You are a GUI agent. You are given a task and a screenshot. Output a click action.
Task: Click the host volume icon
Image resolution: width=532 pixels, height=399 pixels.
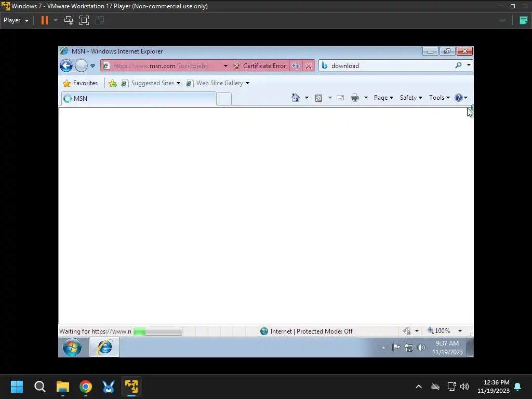pyautogui.click(x=464, y=387)
